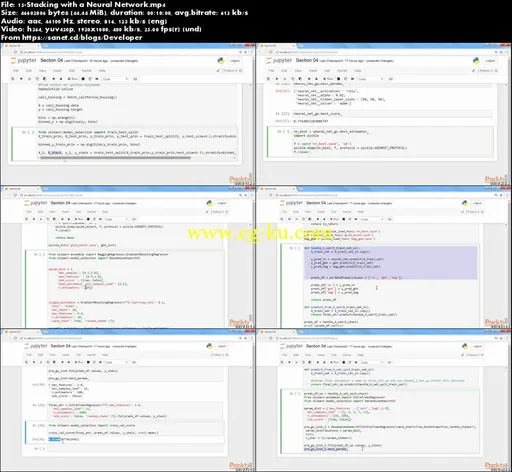
Task: Open the Code cell-type dropdown in middle-left frame
Action: click(x=116, y=219)
